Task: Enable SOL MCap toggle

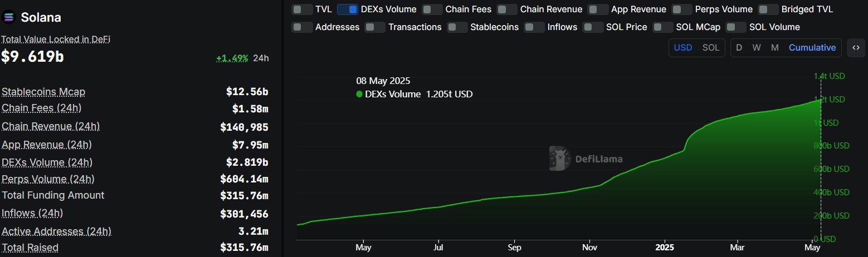Action: [x=663, y=27]
